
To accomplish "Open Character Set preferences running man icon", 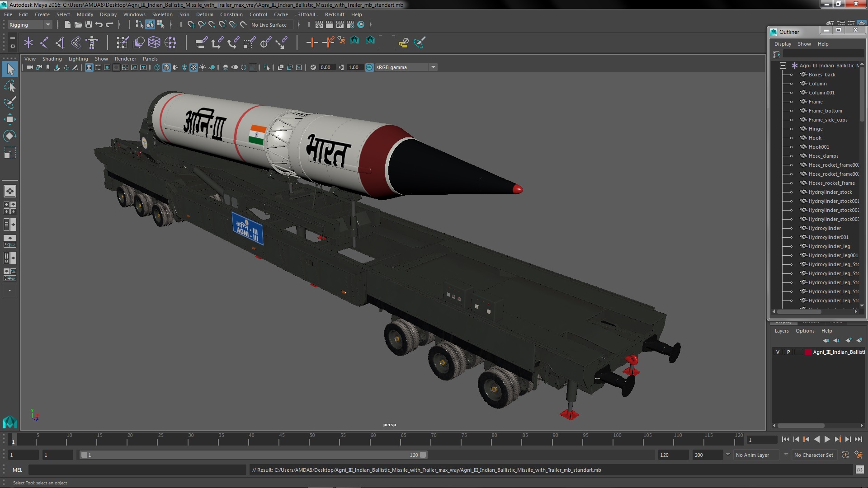I will [859, 455].
